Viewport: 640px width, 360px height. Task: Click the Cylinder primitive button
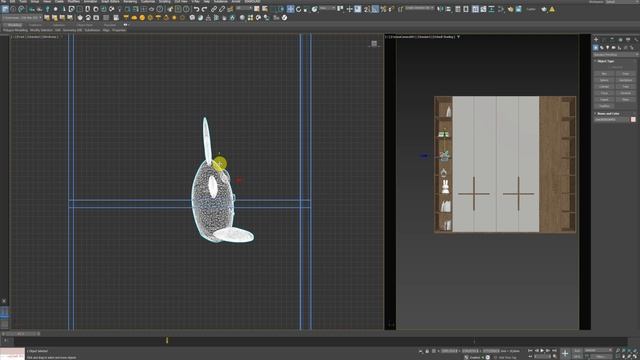click(604, 87)
